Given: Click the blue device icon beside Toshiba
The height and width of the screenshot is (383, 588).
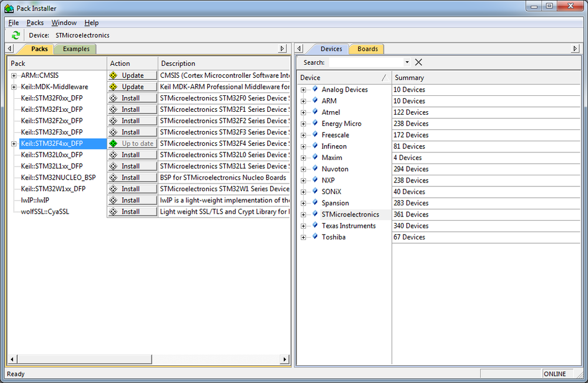Looking at the screenshot, I should tap(315, 237).
